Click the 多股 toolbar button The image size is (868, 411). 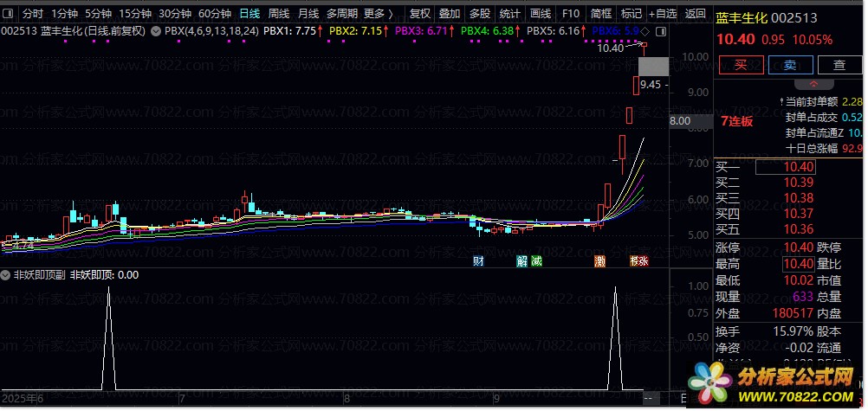pos(479,14)
